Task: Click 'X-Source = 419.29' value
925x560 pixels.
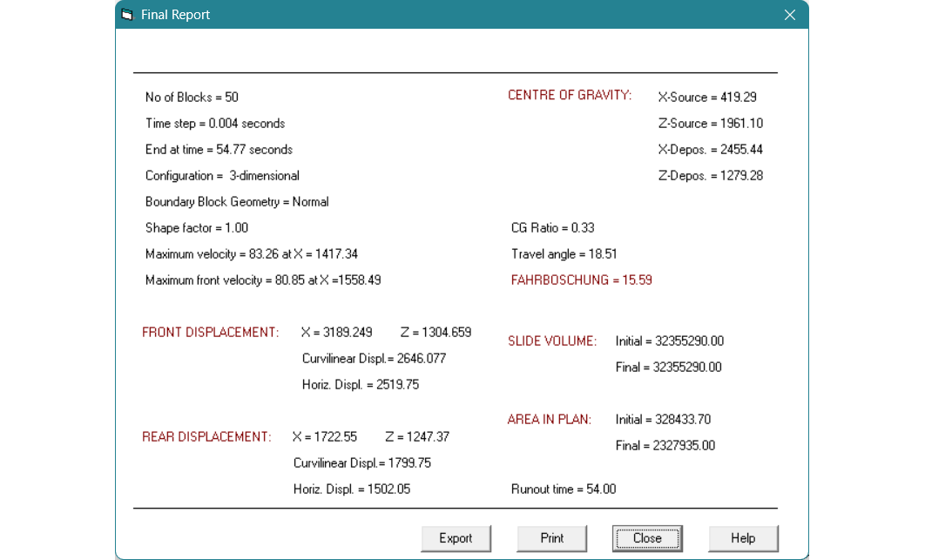Action: click(x=707, y=98)
